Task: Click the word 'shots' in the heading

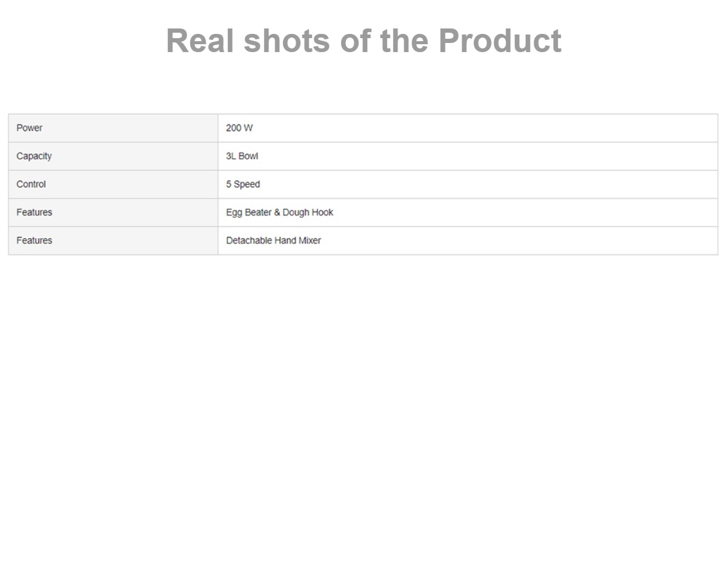Action: pos(287,41)
